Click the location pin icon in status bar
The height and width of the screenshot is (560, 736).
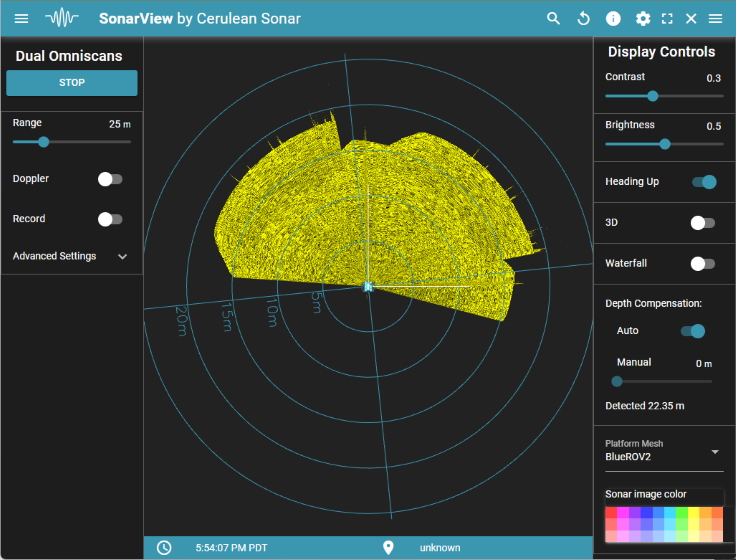point(389,548)
